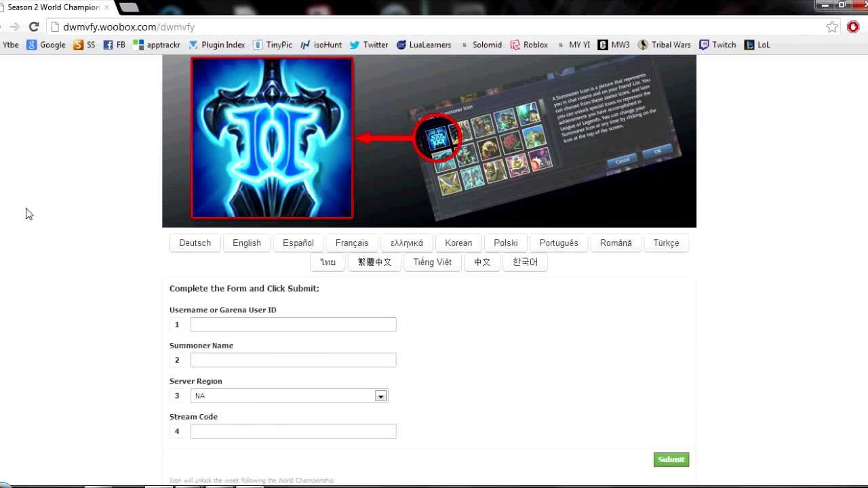
Task: Open the Tribal Wars bookmark
Action: [670, 45]
